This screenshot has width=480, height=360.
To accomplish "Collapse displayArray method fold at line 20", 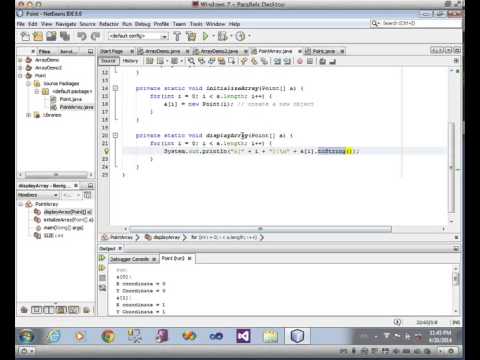I will pos(115,135).
